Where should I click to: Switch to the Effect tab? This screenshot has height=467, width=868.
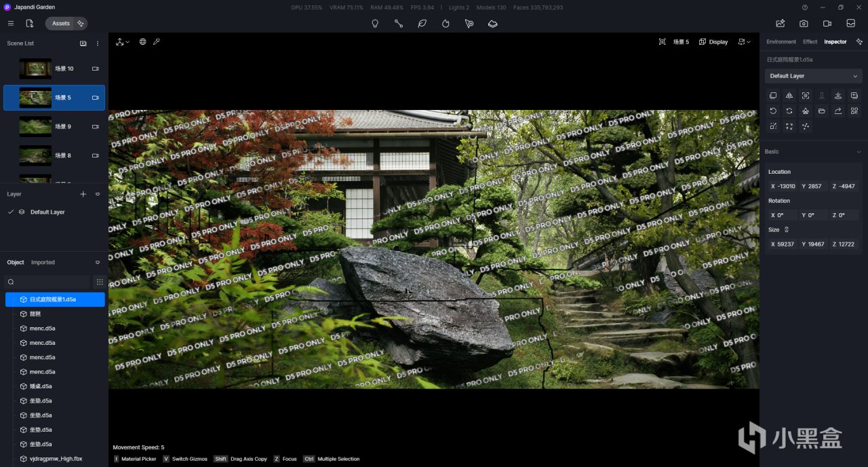(x=810, y=42)
